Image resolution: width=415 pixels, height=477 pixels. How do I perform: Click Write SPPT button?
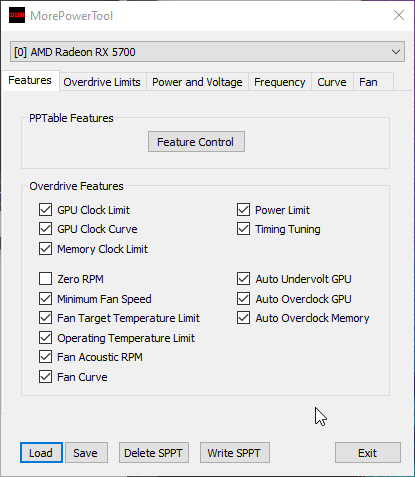[x=235, y=453]
